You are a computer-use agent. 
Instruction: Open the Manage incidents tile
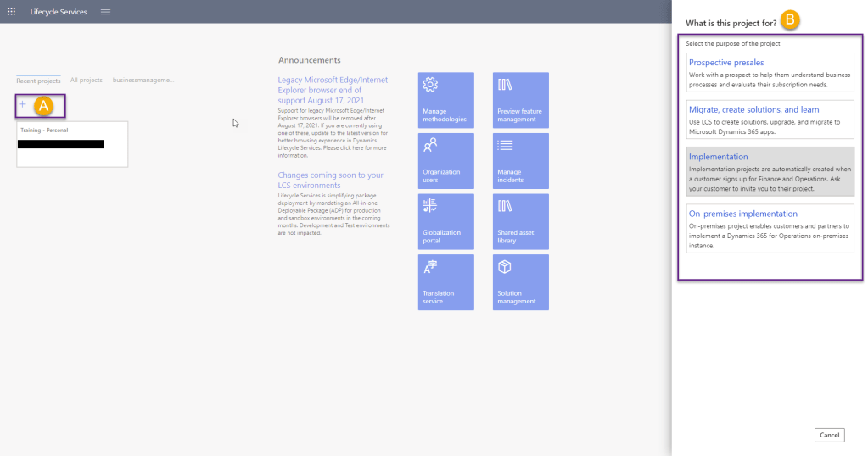coord(520,160)
